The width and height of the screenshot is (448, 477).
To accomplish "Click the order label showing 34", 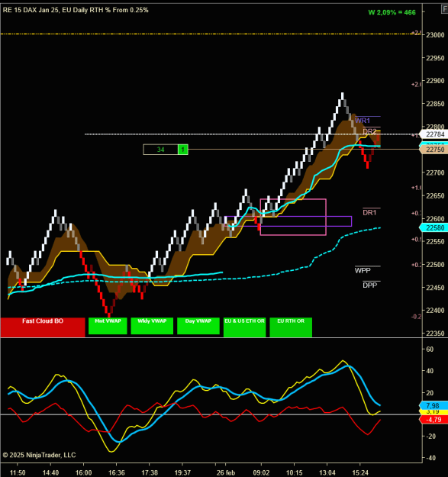I will coord(160,150).
